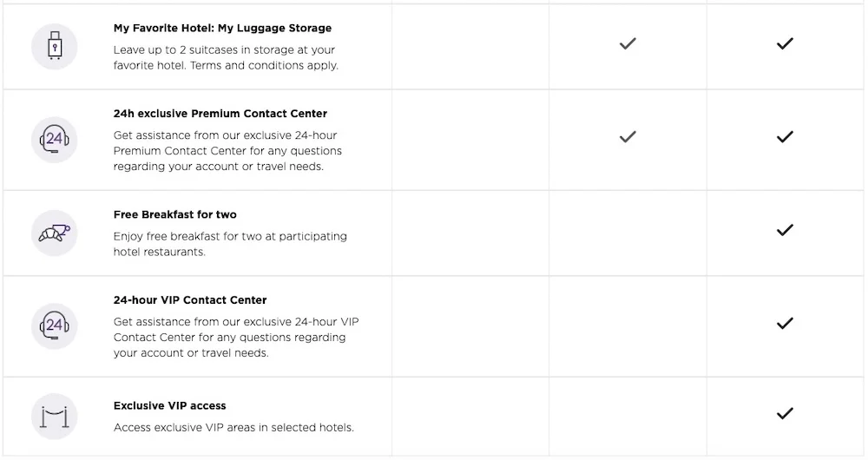The width and height of the screenshot is (868, 460).
Task: Click the Premium Contact Center headset icon
Action: click(x=54, y=140)
